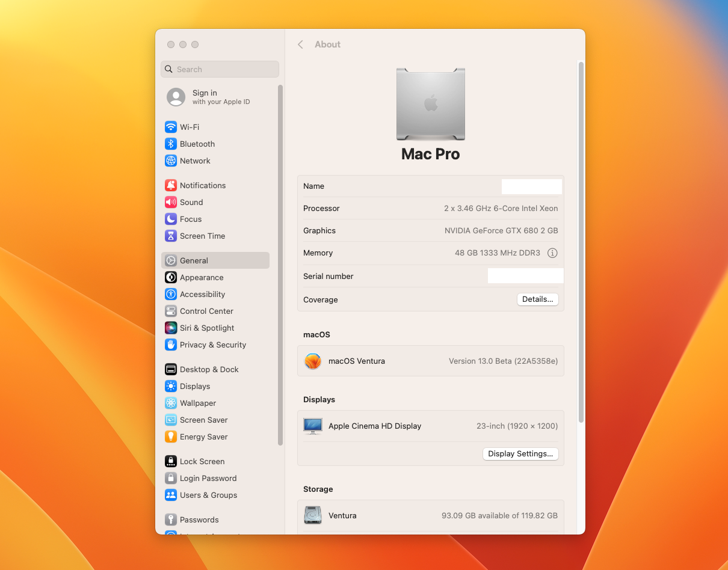Click the Processor value 2 x 3.46 GHz
728x570 pixels.
coord(501,208)
